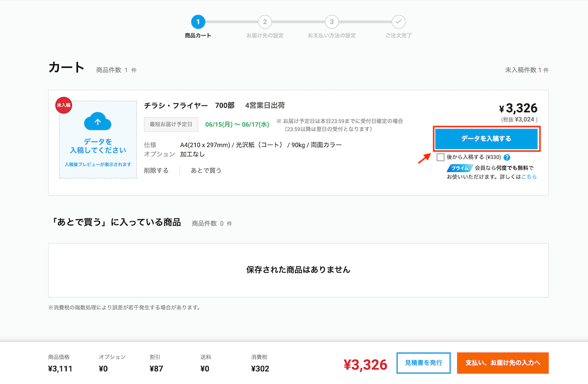Enable the 後から入稿する checkbox
The width and height of the screenshot is (588, 384).
(x=441, y=157)
